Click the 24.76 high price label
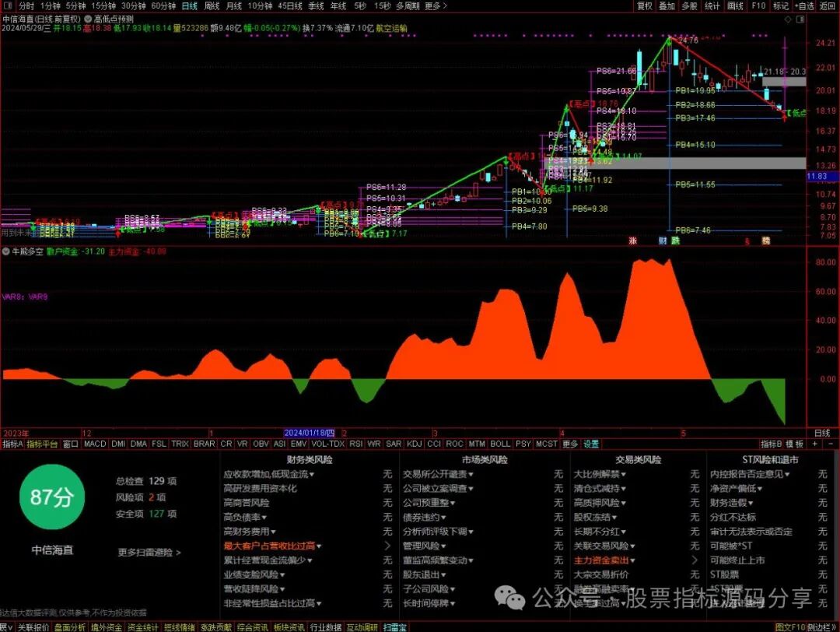The width and height of the screenshot is (840, 632). click(688, 40)
